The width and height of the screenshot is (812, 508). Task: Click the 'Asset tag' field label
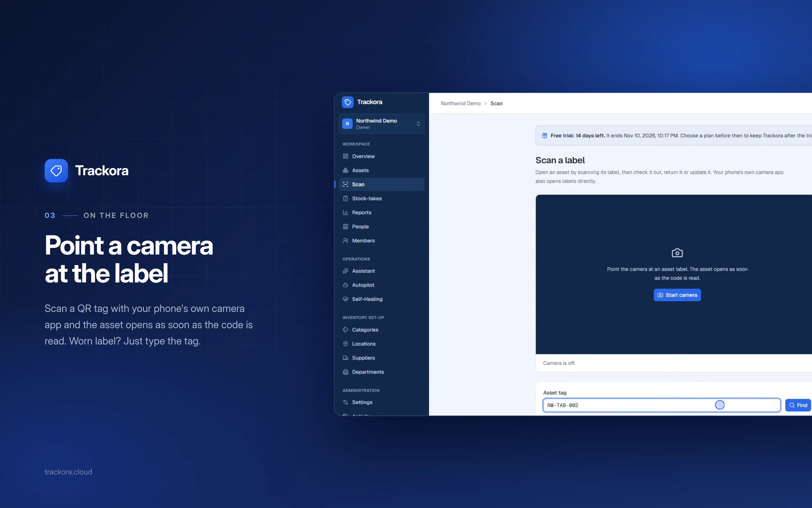555,393
